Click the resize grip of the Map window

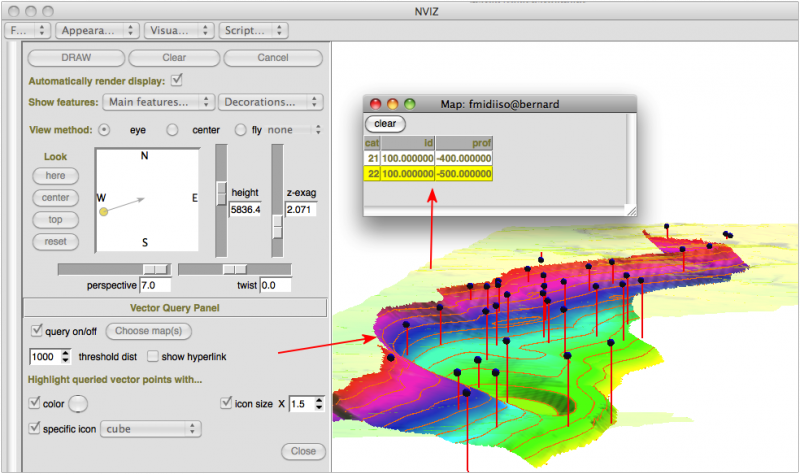(x=630, y=211)
